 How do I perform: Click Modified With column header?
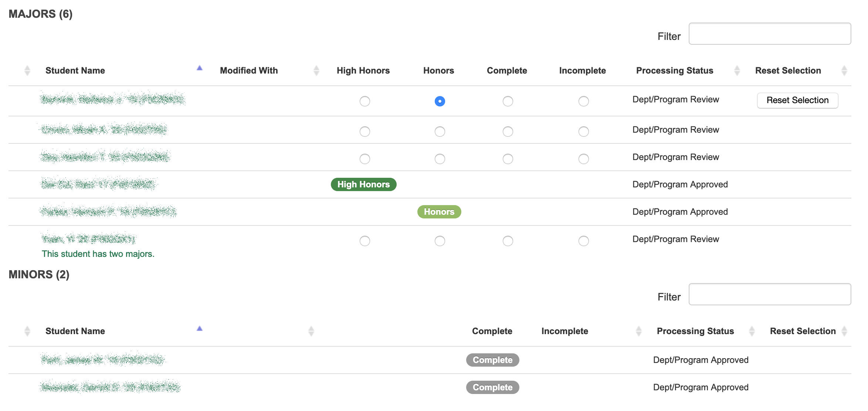click(x=249, y=71)
